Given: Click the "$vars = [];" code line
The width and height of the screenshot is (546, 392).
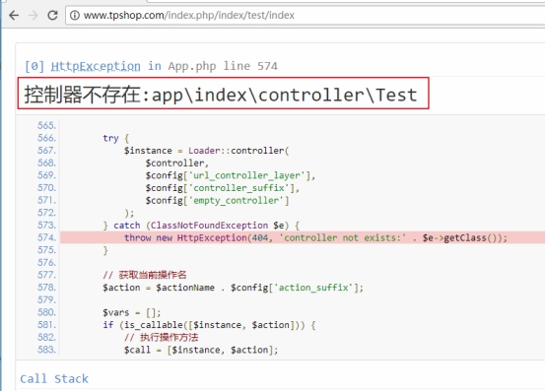Looking at the screenshot, I should (x=132, y=312).
